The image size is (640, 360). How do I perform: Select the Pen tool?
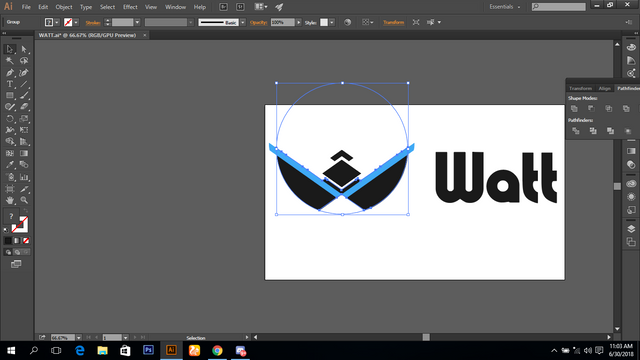(x=9, y=73)
